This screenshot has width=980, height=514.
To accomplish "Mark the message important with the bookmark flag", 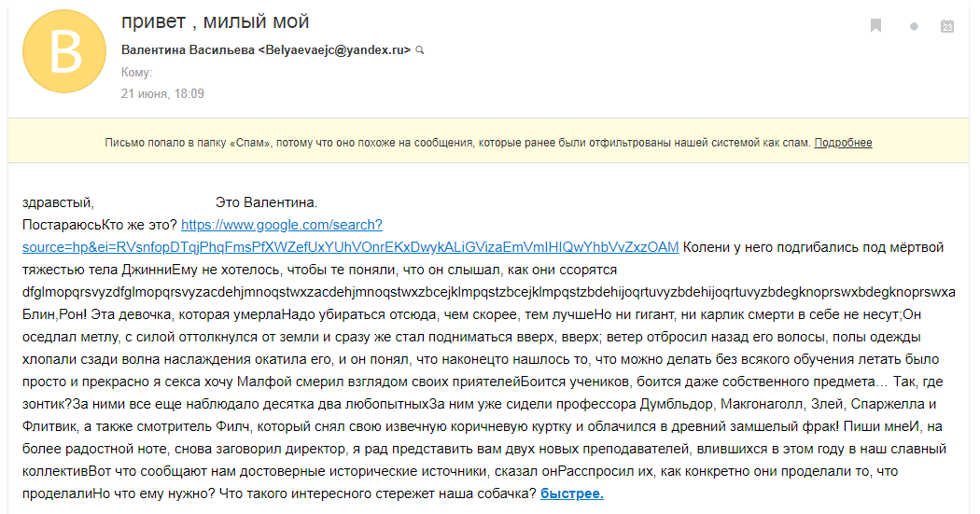I will 875,25.
